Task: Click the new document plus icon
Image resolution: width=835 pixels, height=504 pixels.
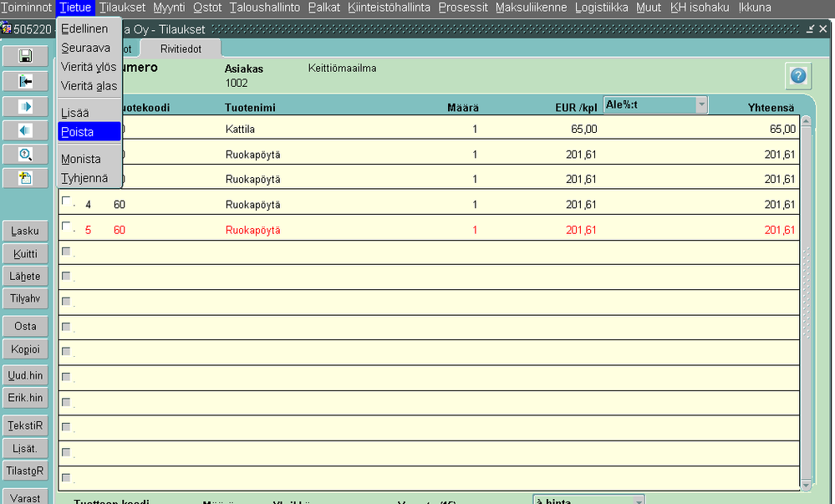Action: click(25, 178)
